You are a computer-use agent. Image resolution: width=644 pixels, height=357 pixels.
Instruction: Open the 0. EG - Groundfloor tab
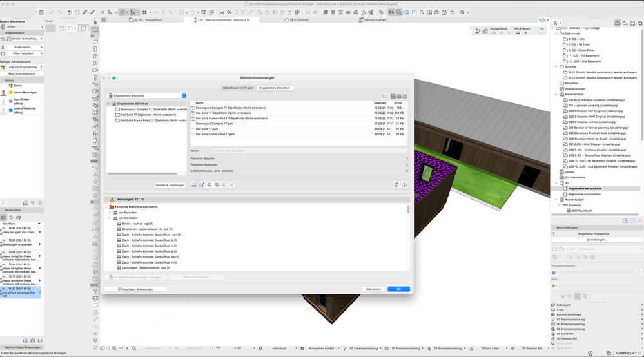[146, 20]
